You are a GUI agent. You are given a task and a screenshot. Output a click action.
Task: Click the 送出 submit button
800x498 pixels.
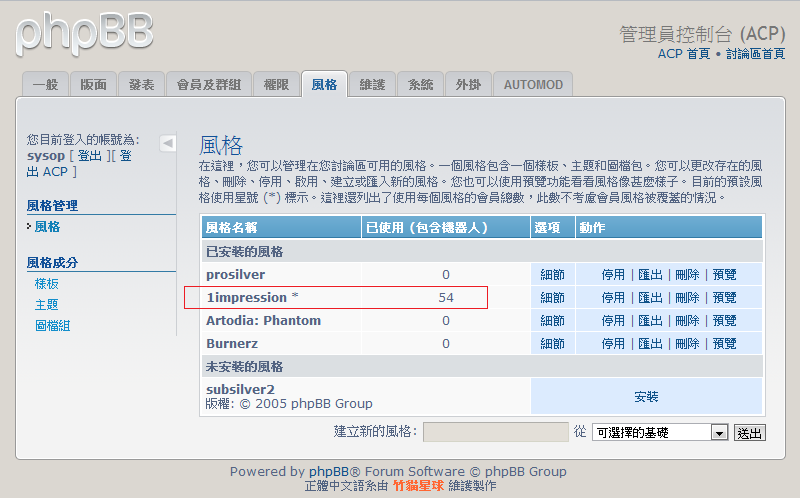click(x=749, y=432)
